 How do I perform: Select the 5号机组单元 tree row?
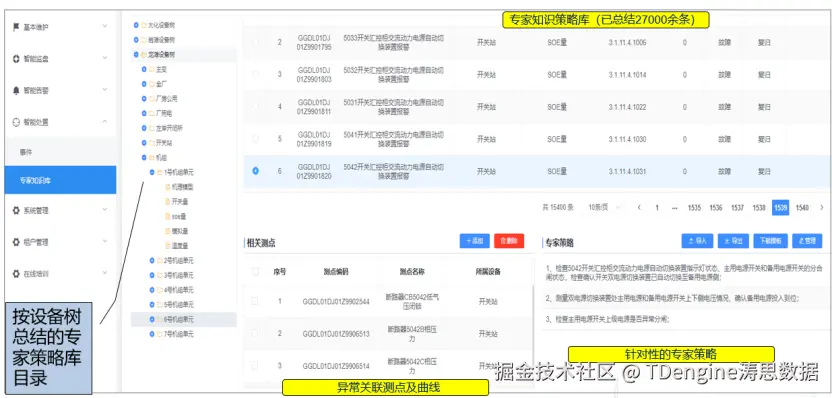pyautogui.click(x=184, y=305)
